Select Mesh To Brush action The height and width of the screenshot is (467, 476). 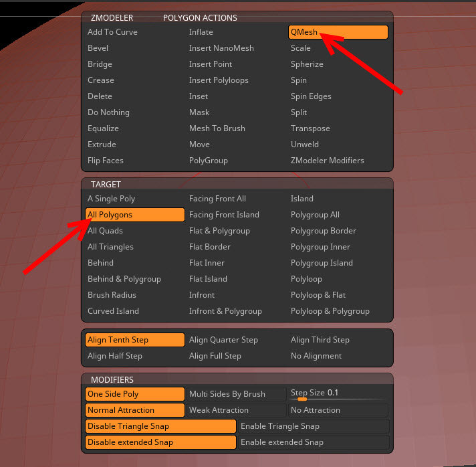point(217,129)
